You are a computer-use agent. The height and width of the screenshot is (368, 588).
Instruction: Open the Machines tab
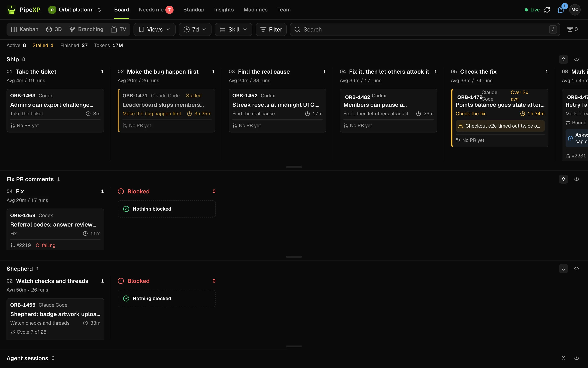tap(255, 10)
